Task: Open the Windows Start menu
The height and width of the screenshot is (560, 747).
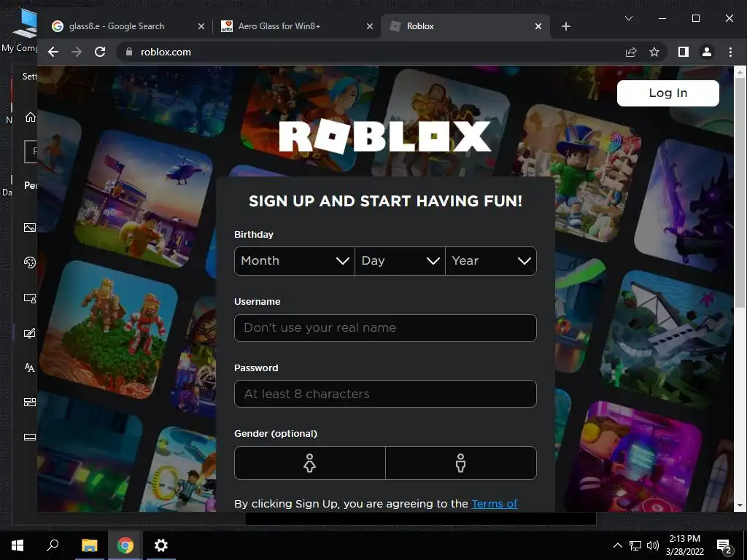Action: (x=18, y=545)
